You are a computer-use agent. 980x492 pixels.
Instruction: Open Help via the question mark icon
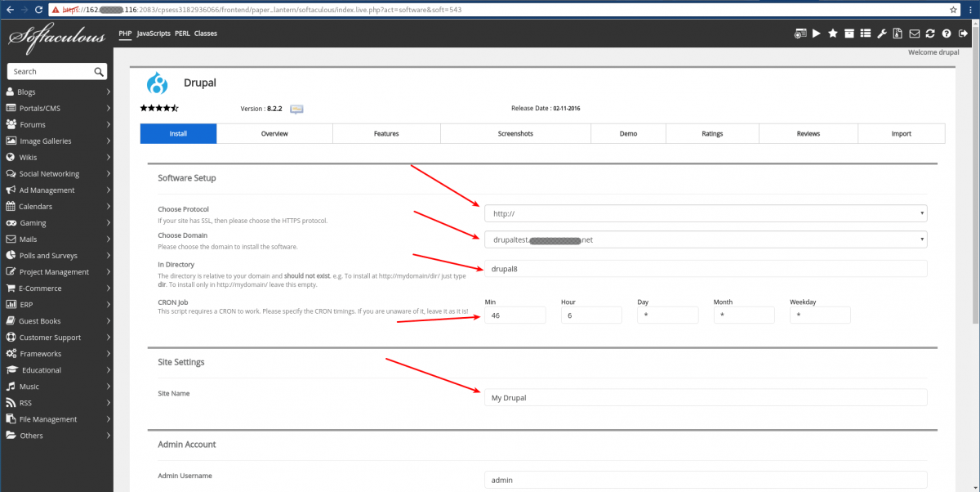tap(947, 33)
